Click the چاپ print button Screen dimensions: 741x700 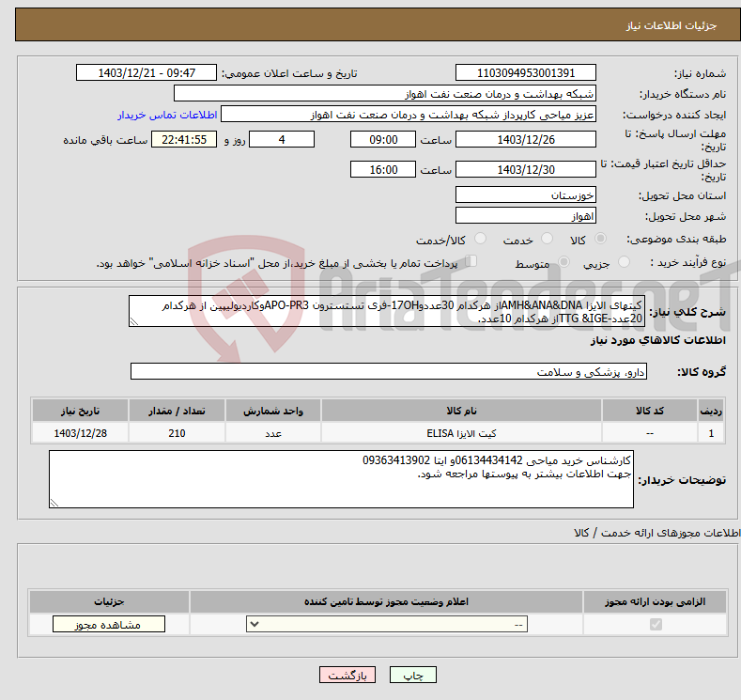pos(412,675)
